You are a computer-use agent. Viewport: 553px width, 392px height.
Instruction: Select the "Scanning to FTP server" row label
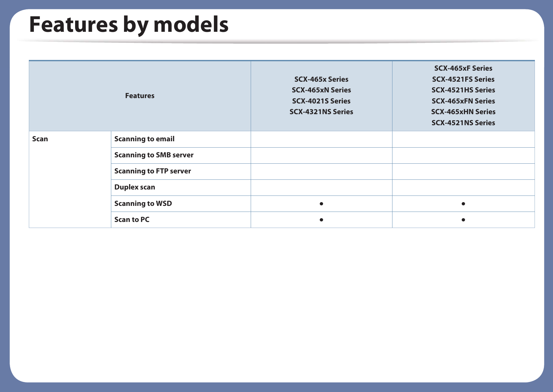(152, 171)
